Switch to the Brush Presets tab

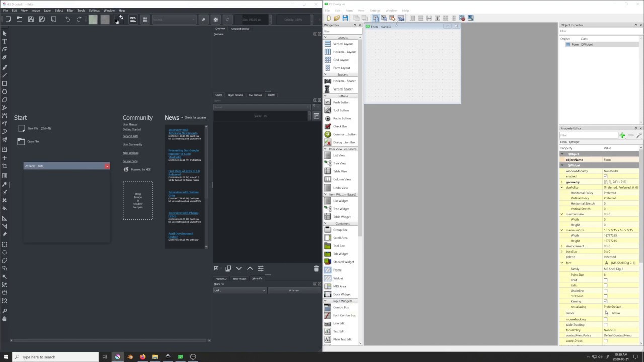235,95
